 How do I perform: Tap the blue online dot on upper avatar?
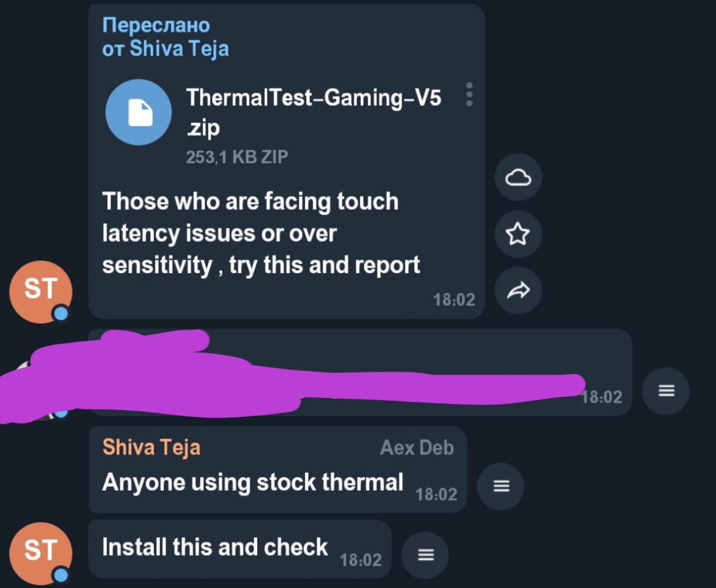coord(61,314)
